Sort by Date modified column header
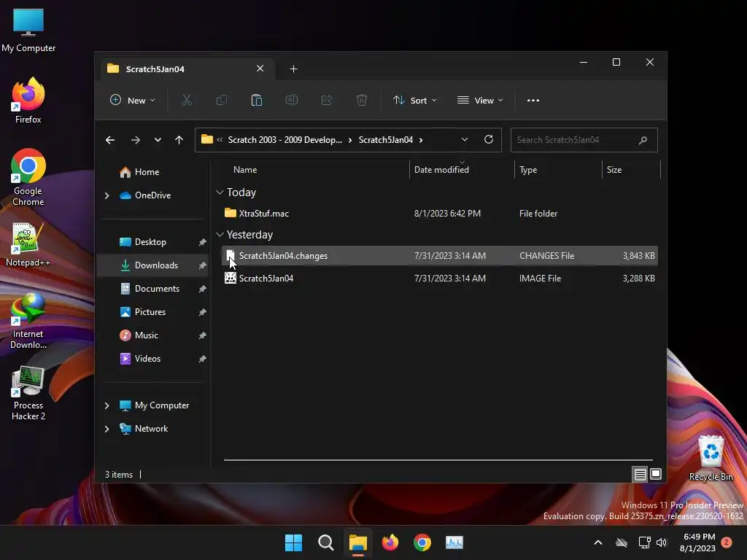This screenshot has width=747, height=560. [x=462, y=169]
